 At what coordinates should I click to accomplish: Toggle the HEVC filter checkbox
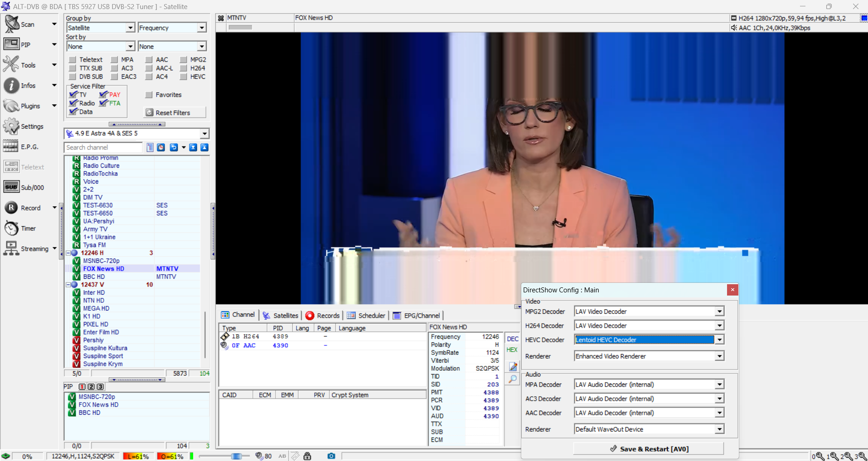point(184,77)
